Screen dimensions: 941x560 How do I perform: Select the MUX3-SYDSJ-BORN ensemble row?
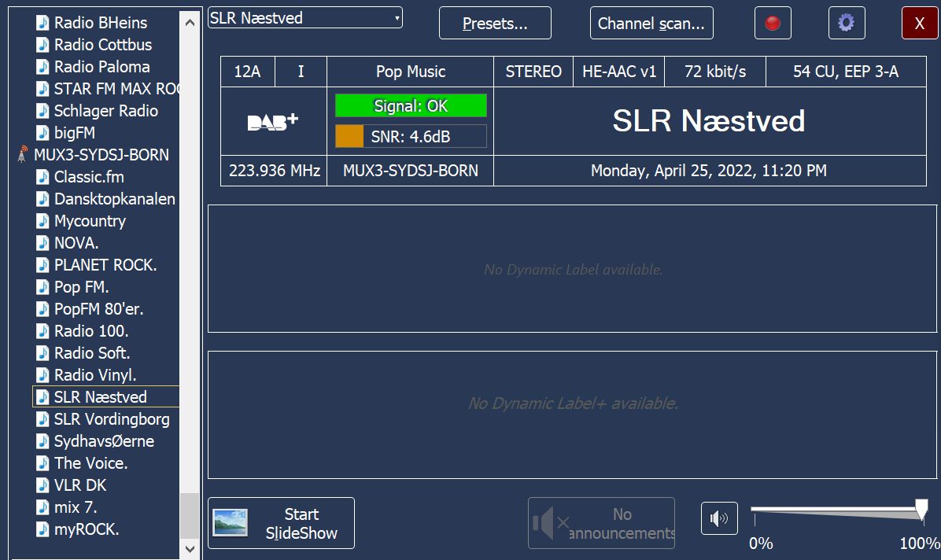pyautogui.click(x=101, y=155)
